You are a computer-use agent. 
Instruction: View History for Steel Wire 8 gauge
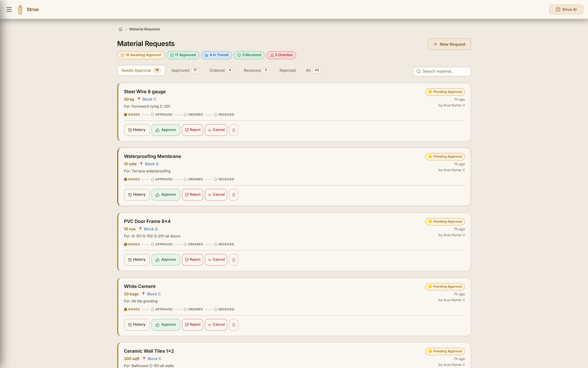(137, 130)
